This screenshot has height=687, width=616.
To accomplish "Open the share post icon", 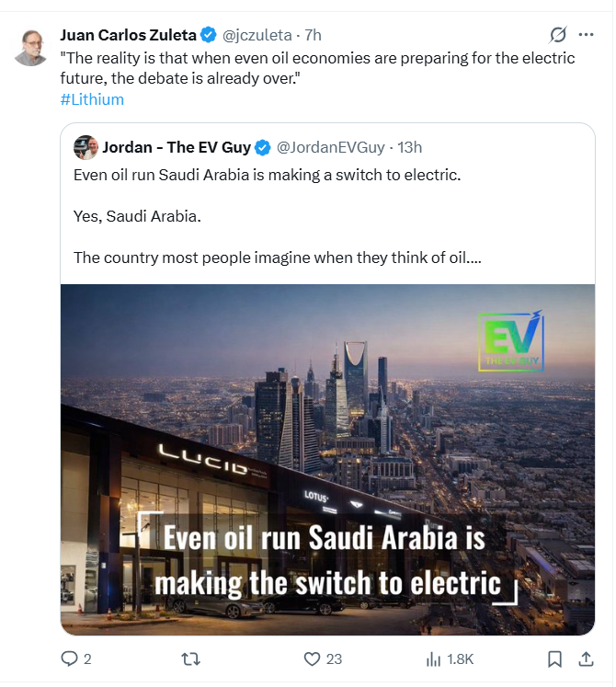I will [586, 658].
